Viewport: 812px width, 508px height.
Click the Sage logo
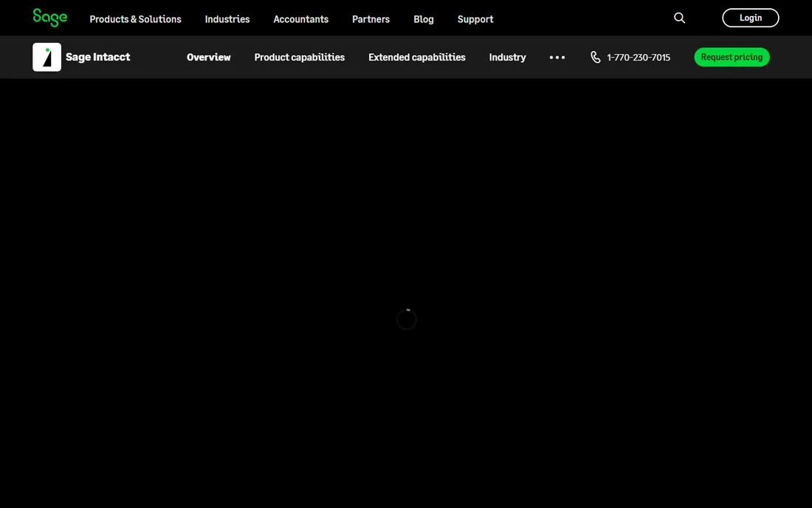[x=49, y=18]
